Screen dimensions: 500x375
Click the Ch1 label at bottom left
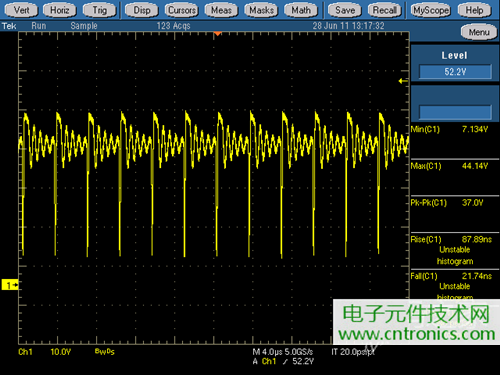point(25,352)
